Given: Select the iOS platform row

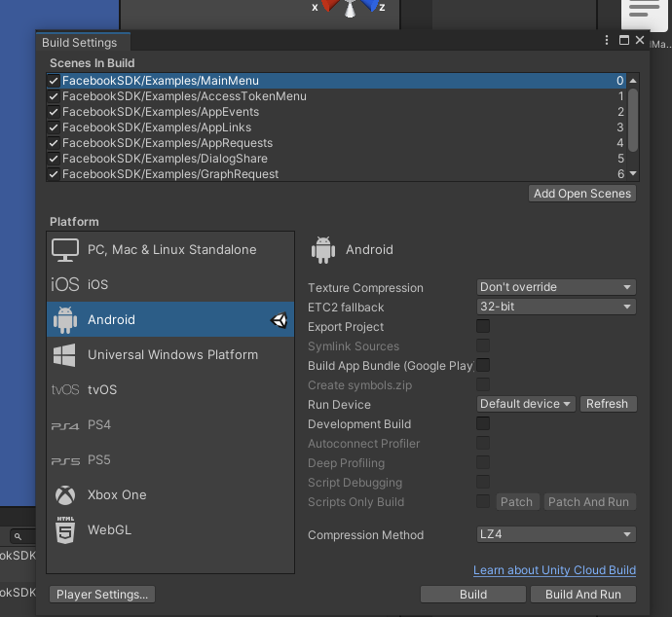Looking at the screenshot, I should (170, 284).
